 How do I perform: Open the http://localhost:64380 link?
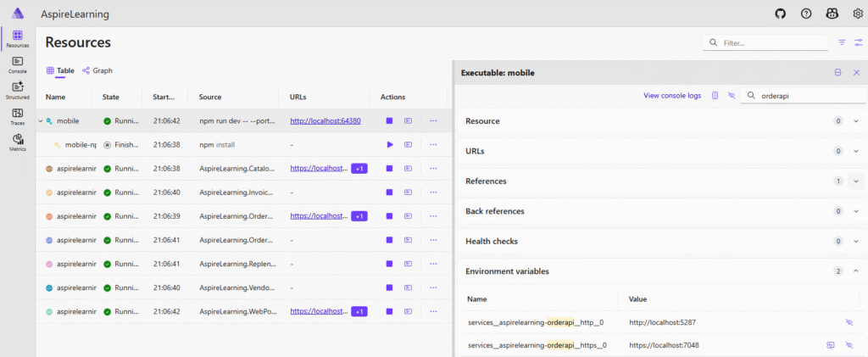point(325,120)
